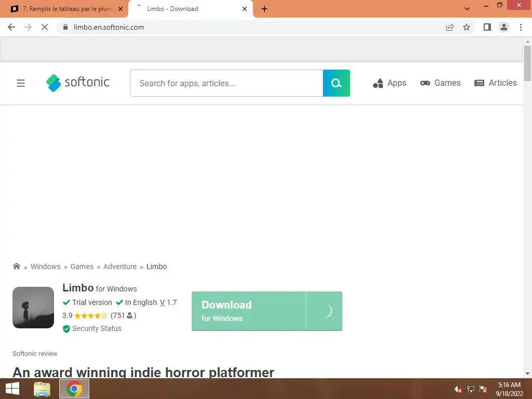This screenshot has width=532, height=399.
Task: Click the scrollbar down arrow
Action: coord(527,374)
